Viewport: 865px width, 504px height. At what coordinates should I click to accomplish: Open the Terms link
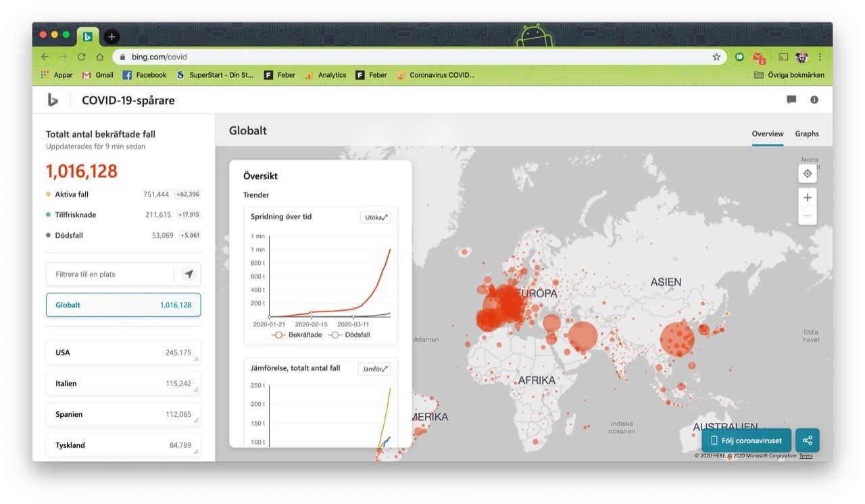[806, 456]
